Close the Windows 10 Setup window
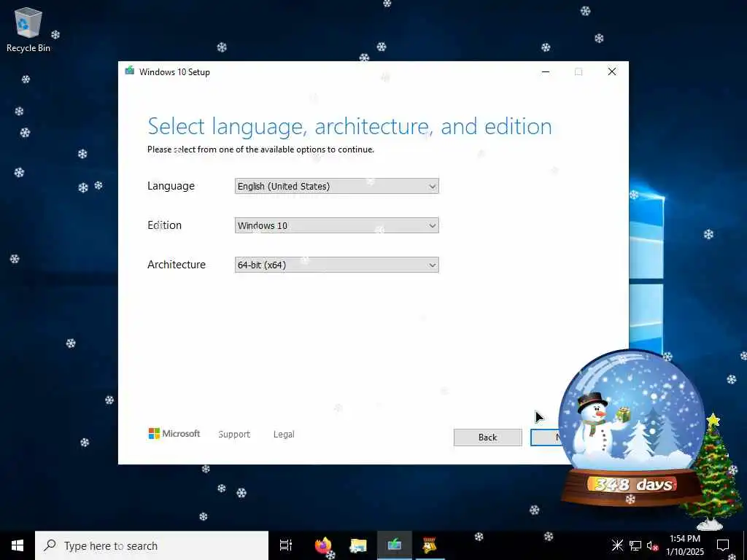Screen dimensions: 747x560 (x=612, y=72)
